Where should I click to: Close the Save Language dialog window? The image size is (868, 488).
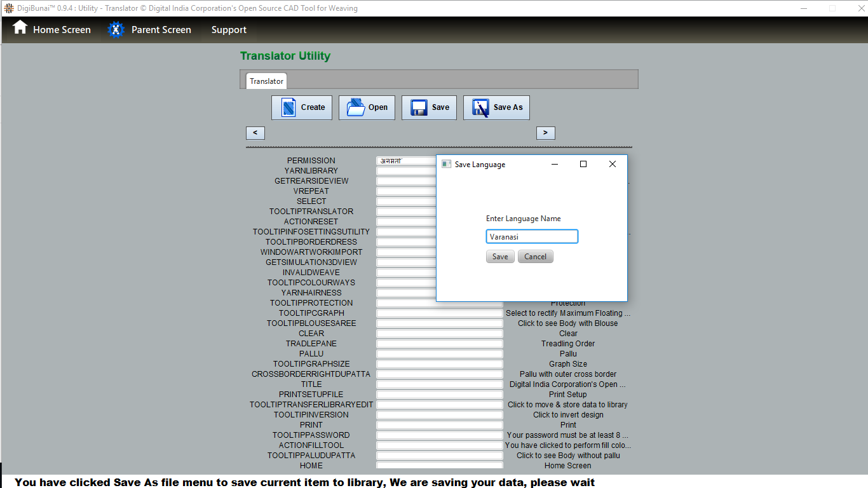(x=613, y=164)
